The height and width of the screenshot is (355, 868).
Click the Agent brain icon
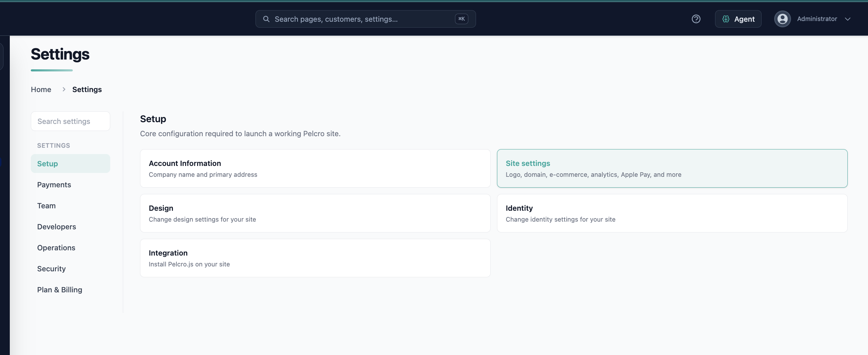click(726, 19)
